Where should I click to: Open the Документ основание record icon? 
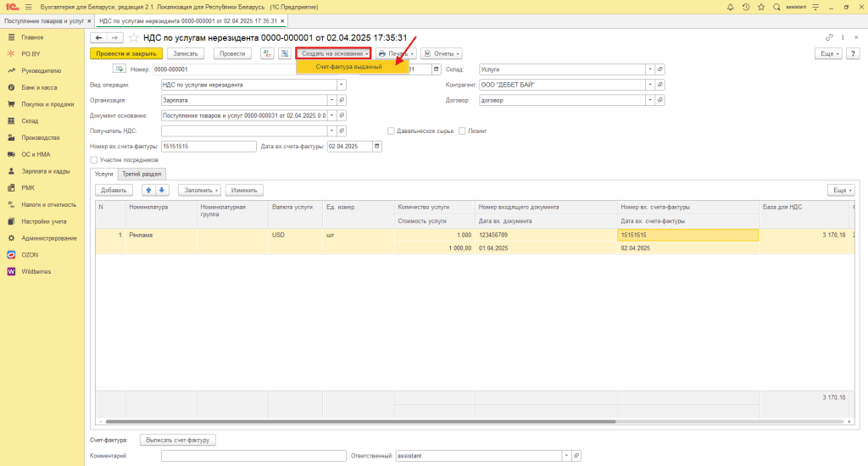point(342,116)
